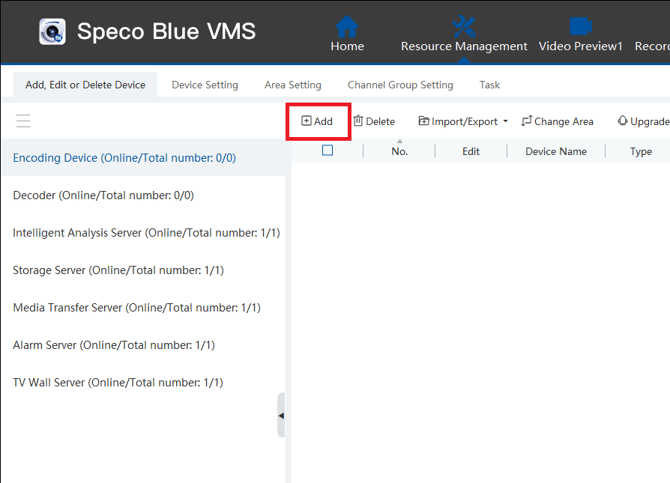Viewport: 670px width, 483px height.
Task: Click the Change Area toolbar button
Action: click(x=557, y=121)
